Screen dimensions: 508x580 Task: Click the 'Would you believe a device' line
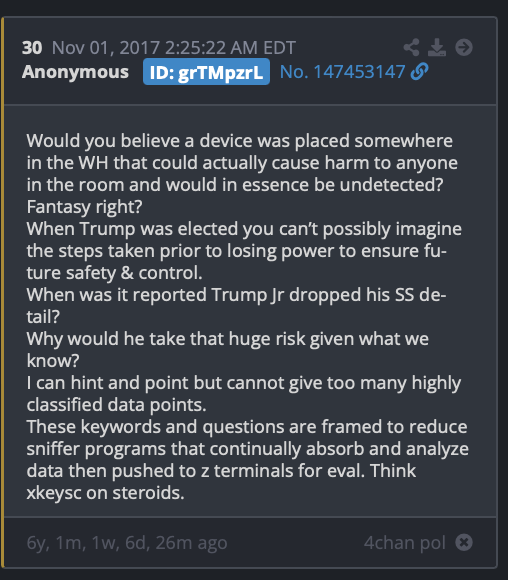tap(240, 141)
